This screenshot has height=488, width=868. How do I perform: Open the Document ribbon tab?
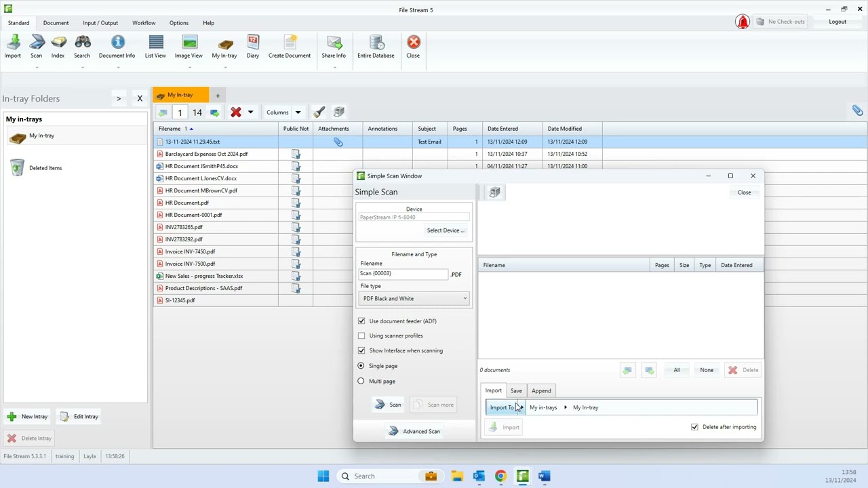(x=56, y=23)
